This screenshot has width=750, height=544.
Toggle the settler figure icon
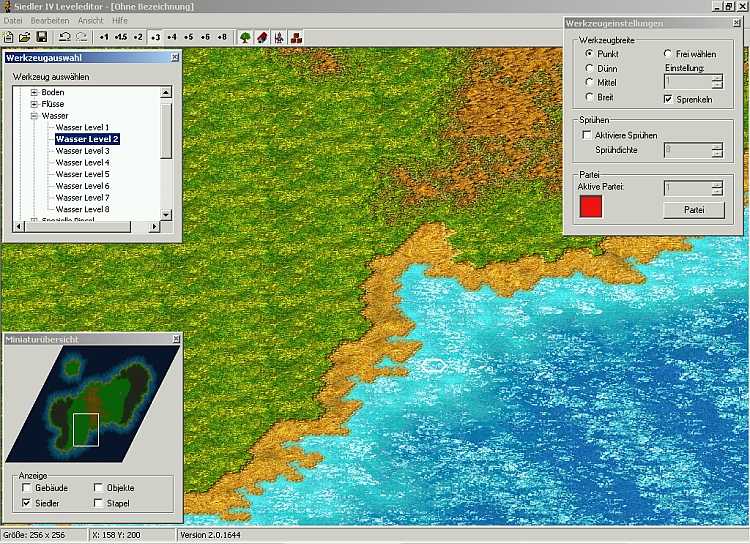coord(279,37)
